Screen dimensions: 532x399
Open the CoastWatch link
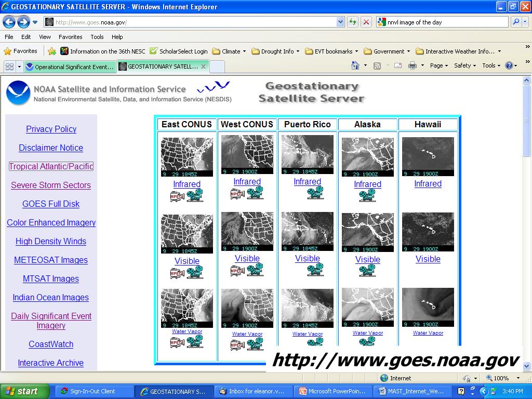pos(51,344)
